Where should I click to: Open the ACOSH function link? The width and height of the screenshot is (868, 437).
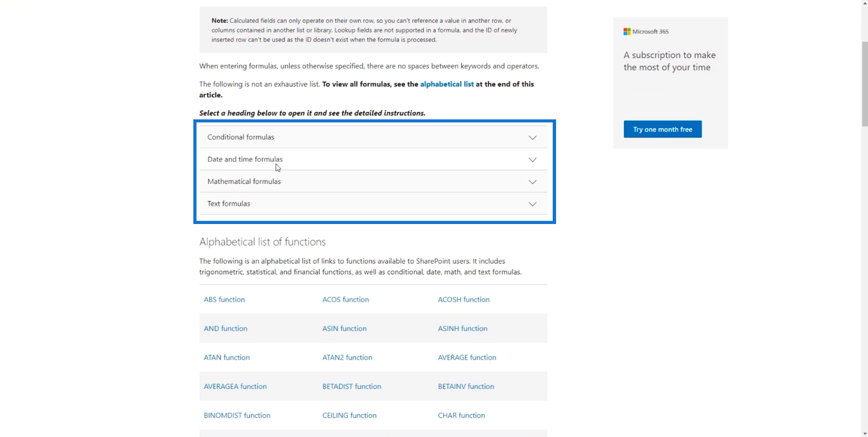tap(464, 299)
